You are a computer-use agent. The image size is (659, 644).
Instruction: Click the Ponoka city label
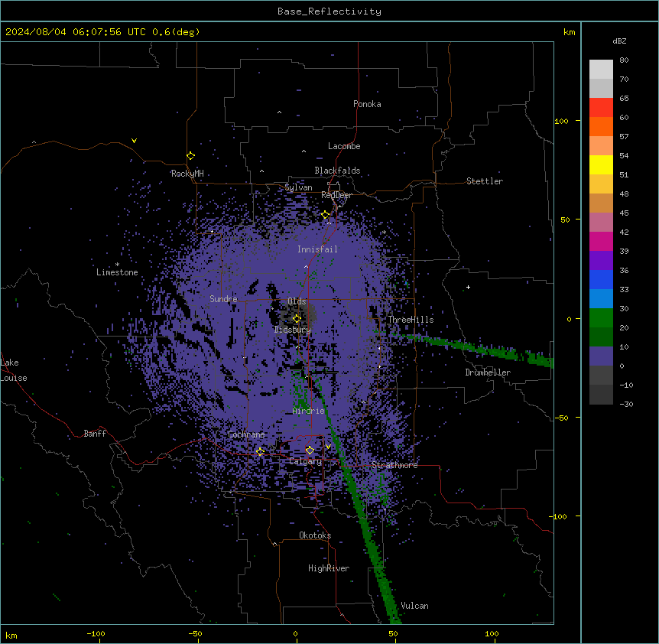click(x=367, y=104)
